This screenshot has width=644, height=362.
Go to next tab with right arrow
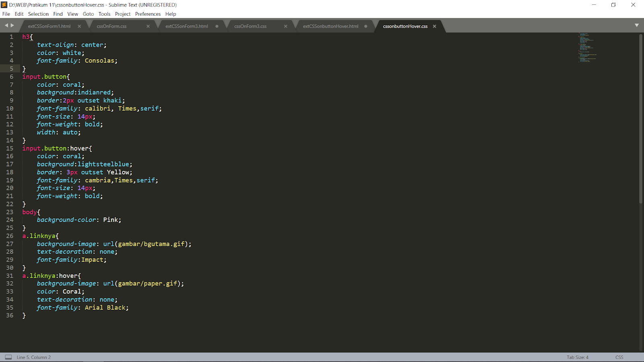click(x=12, y=25)
